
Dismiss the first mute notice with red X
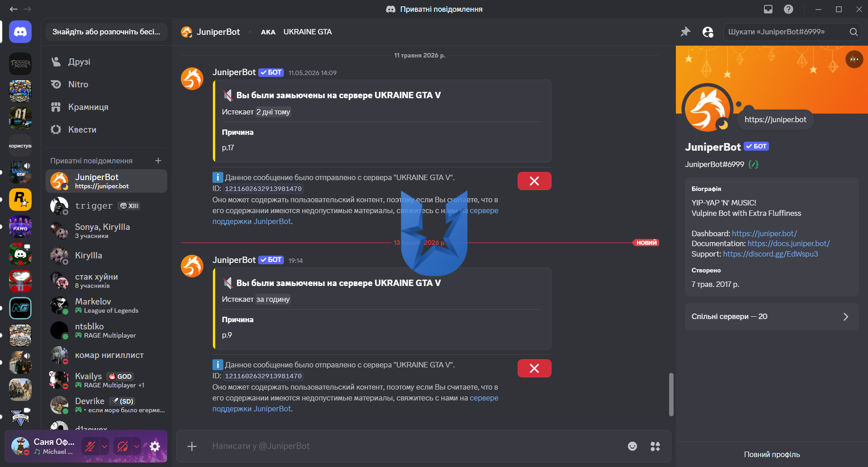pos(534,181)
